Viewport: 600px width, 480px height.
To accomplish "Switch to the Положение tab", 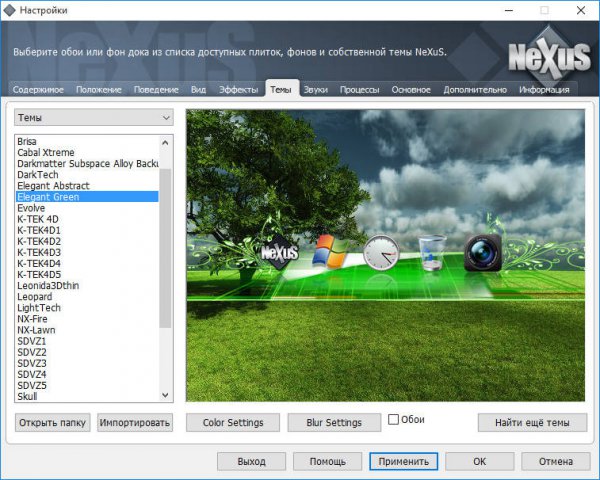I will coord(99,90).
